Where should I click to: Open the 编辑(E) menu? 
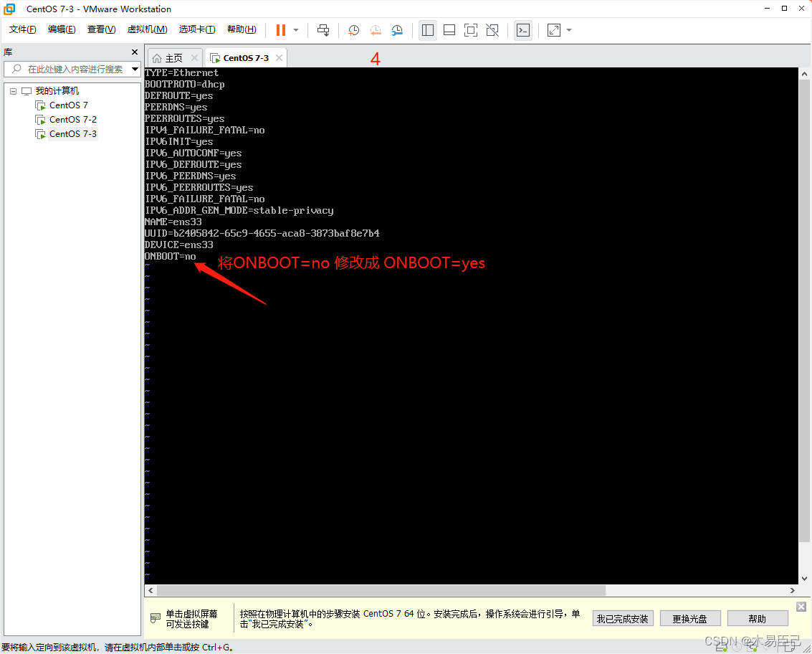click(62, 29)
